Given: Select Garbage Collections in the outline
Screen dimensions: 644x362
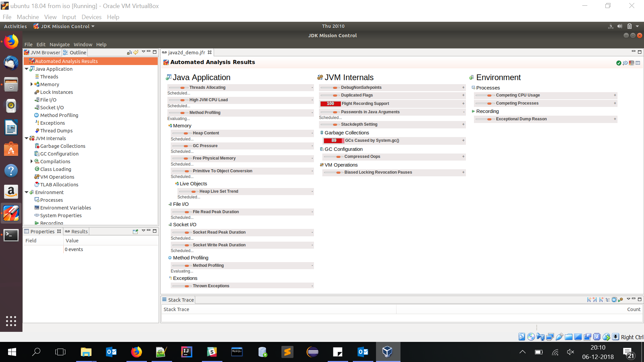Looking at the screenshot, I should pos(63,146).
